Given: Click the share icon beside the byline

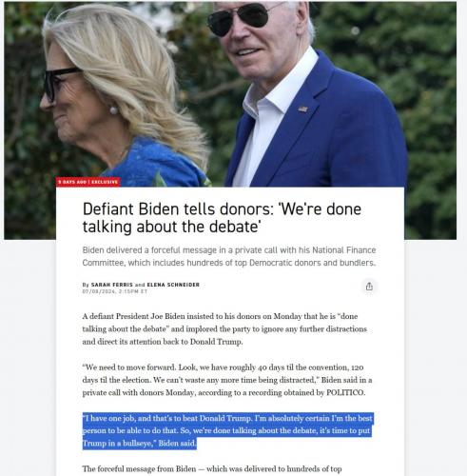Looking at the screenshot, I should (369, 287).
